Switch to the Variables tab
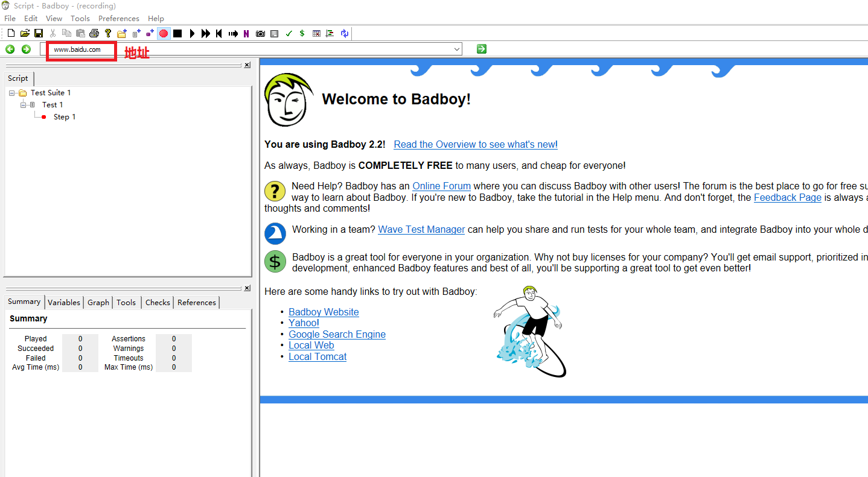Screen dimensions: 868x477 (64, 303)
